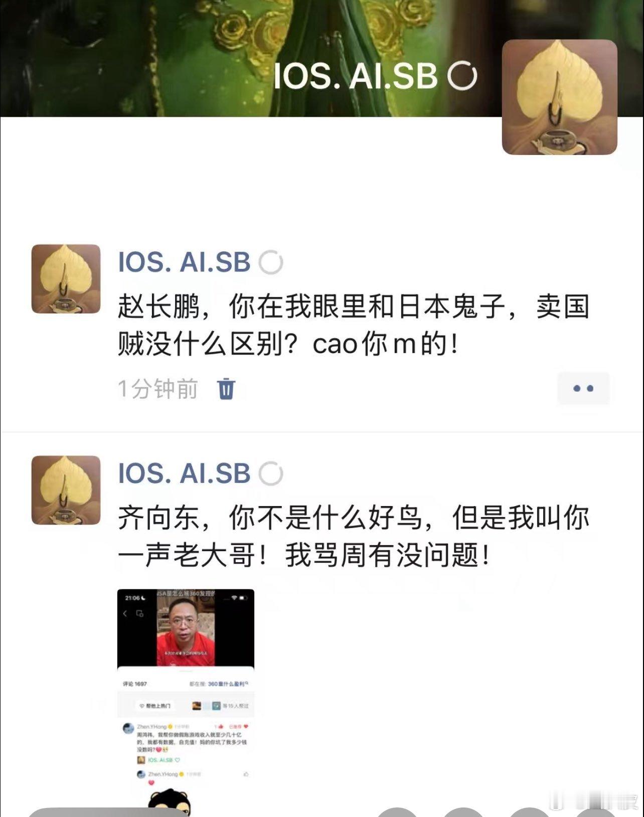Viewport: 644px width, 817px height.
Task: Tap the circle badge next to second post's username
Action: pos(271,473)
